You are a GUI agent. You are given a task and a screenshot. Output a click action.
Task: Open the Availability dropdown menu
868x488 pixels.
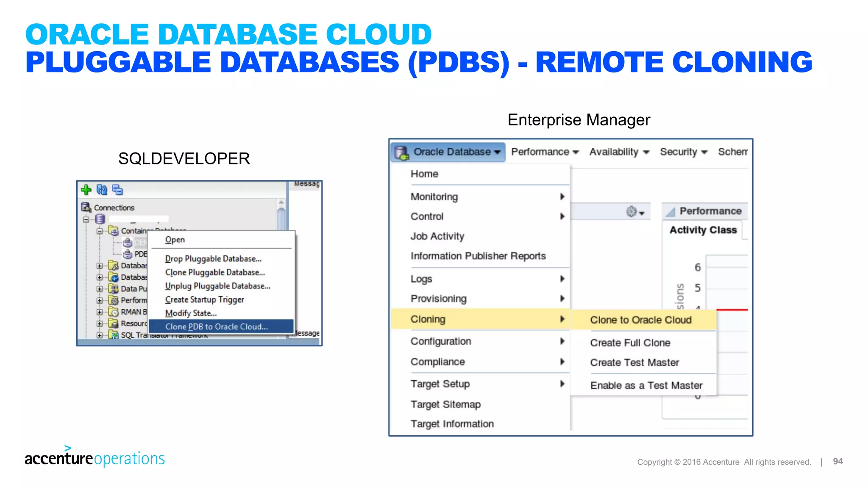coord(619,152)
